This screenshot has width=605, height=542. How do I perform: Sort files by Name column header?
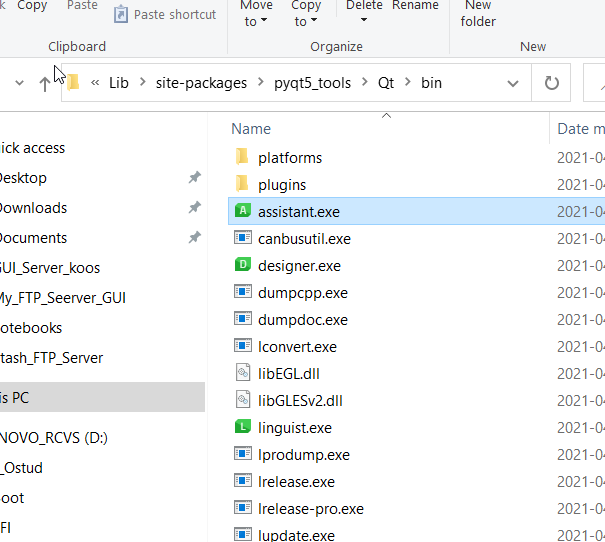251,129
